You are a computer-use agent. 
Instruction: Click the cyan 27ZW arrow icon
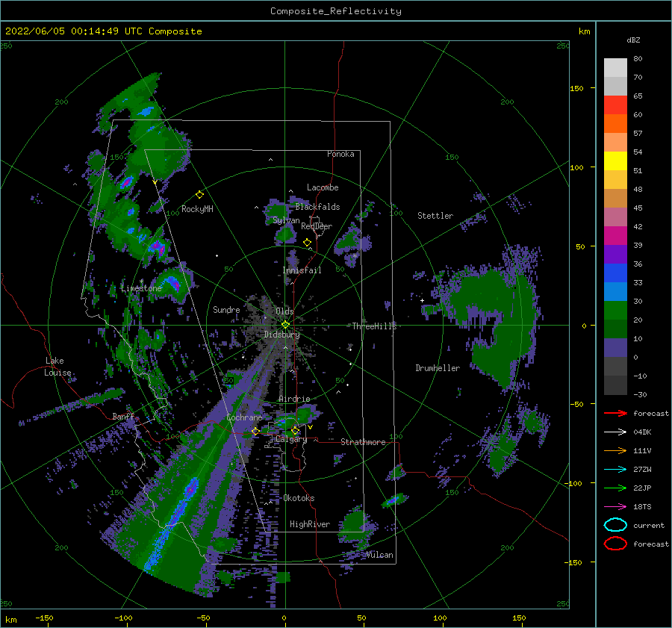pos(615,470)
